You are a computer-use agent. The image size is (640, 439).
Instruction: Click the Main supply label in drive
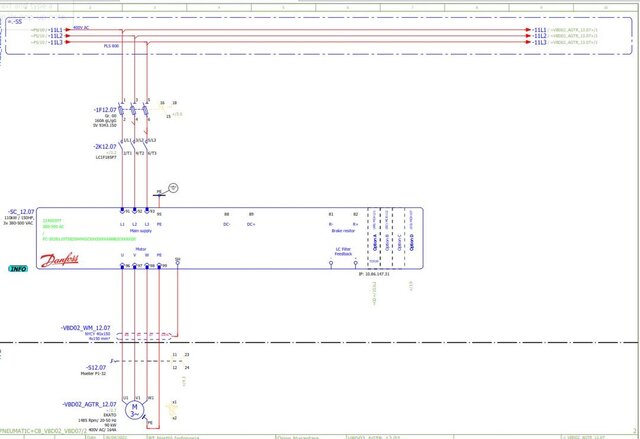click(141, 229)
